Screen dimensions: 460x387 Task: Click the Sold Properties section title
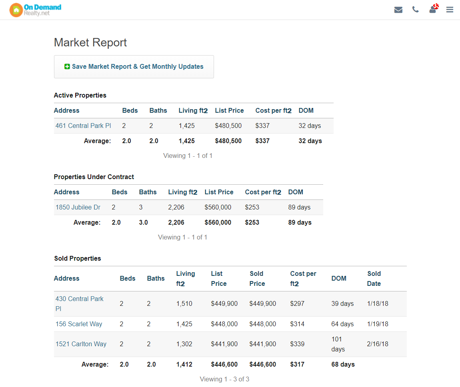(77, 258)
